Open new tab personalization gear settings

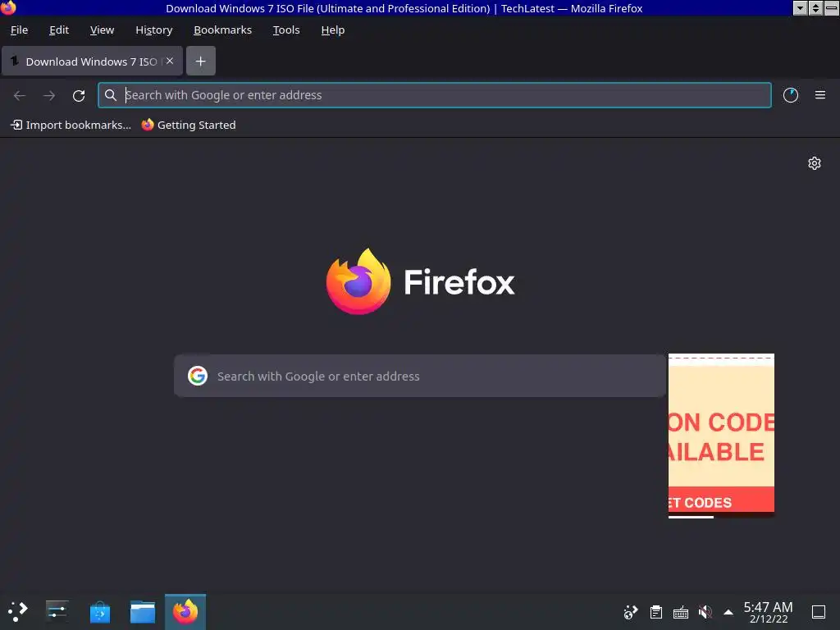click(815, 163)
